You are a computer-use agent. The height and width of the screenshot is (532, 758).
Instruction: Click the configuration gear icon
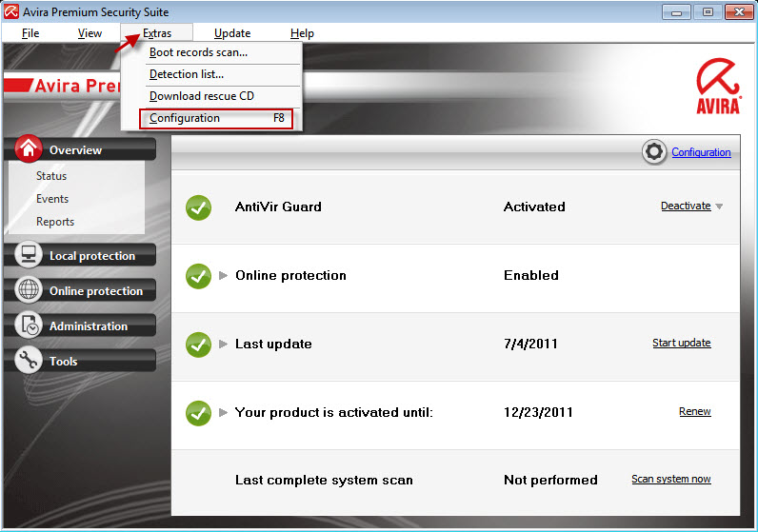point(654,151)
